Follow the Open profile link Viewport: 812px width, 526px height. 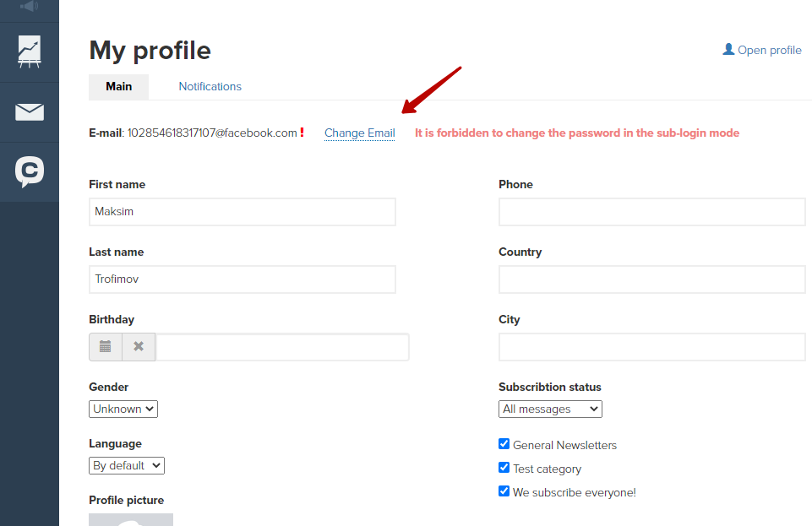(x=769, y=50)
